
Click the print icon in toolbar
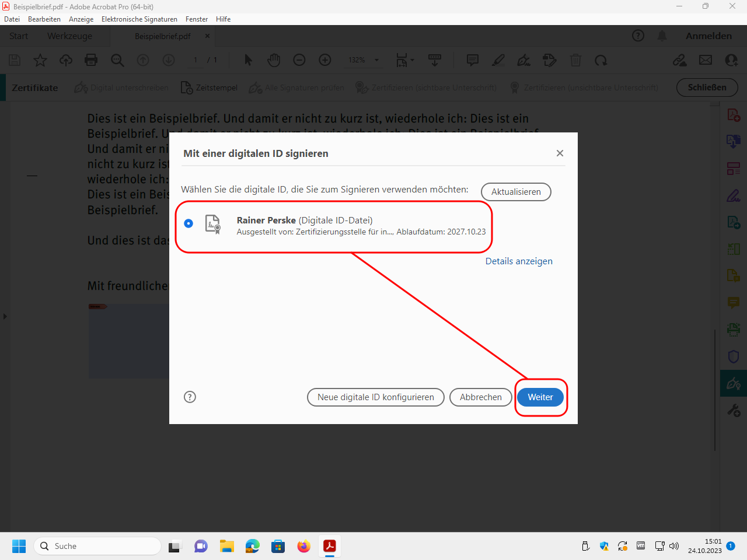[x=91, y=60]
